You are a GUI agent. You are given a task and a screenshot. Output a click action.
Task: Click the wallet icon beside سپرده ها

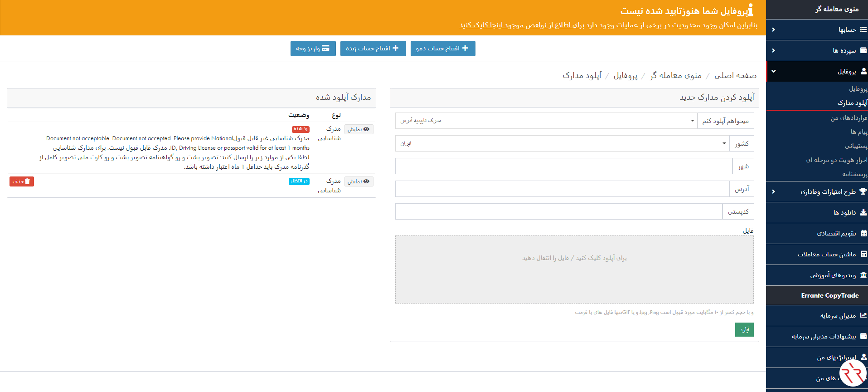coord(863,50)
